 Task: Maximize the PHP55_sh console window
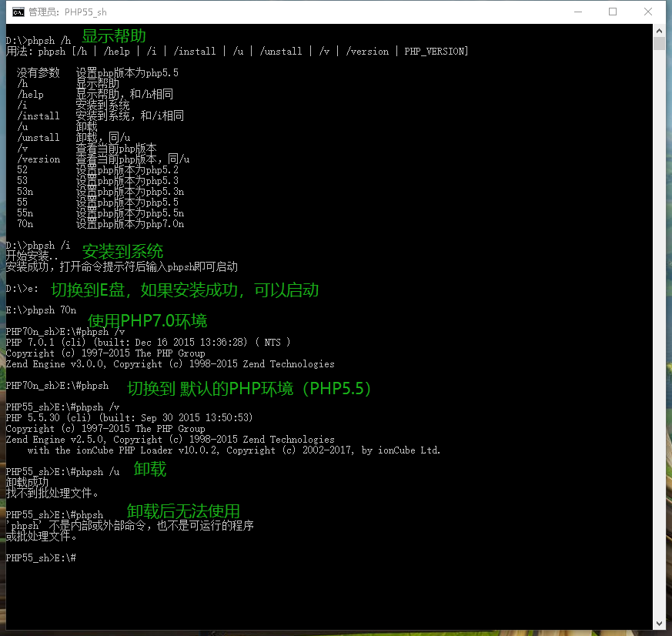click(613, 12)
